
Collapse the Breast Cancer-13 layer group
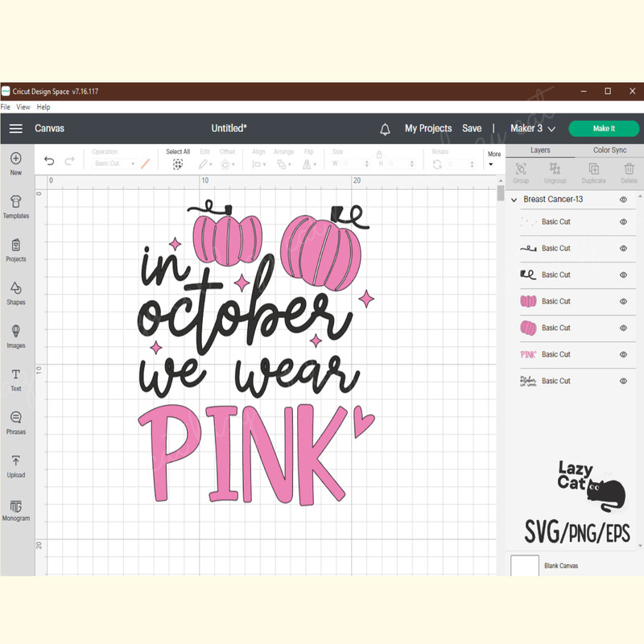click(x=513, y=199)
